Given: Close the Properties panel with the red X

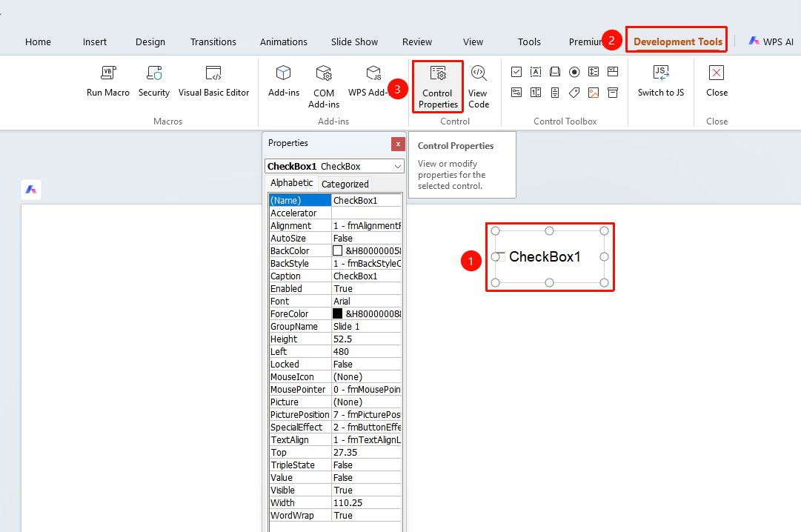Looking at the screenshot, I should tap(398, 144).
